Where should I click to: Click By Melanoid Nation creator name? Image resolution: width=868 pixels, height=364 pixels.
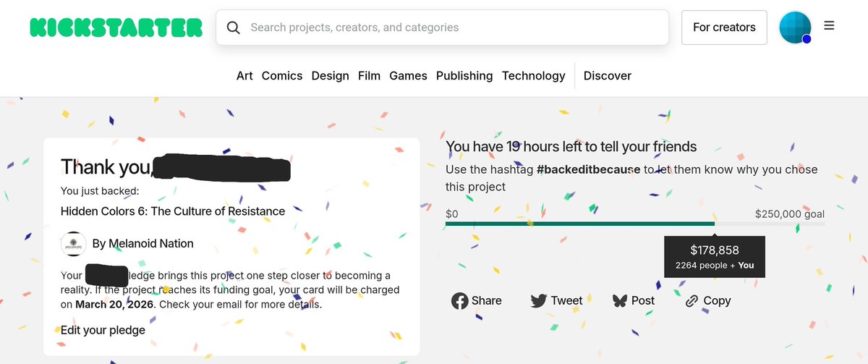tap(143, 244)
